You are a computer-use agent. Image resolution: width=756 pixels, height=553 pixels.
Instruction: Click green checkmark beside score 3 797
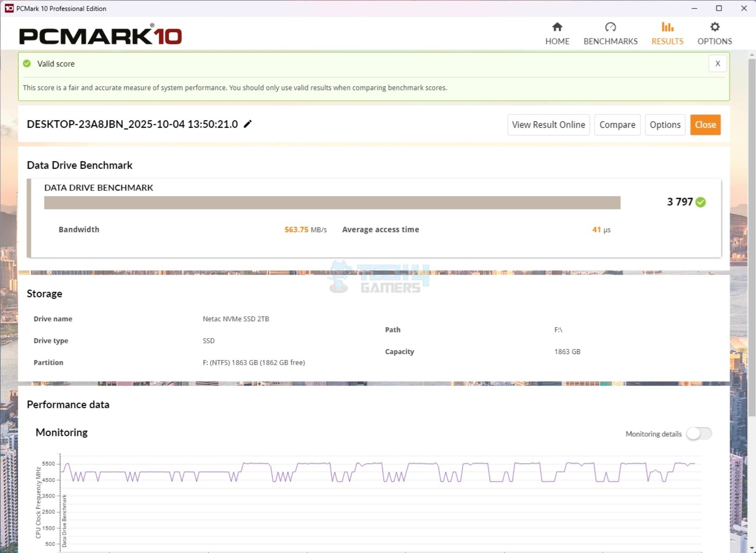pyautogui.click(x=700, y=202)
